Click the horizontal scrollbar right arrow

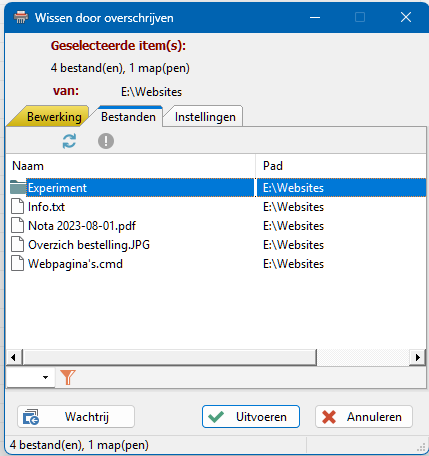coord(417,358)
